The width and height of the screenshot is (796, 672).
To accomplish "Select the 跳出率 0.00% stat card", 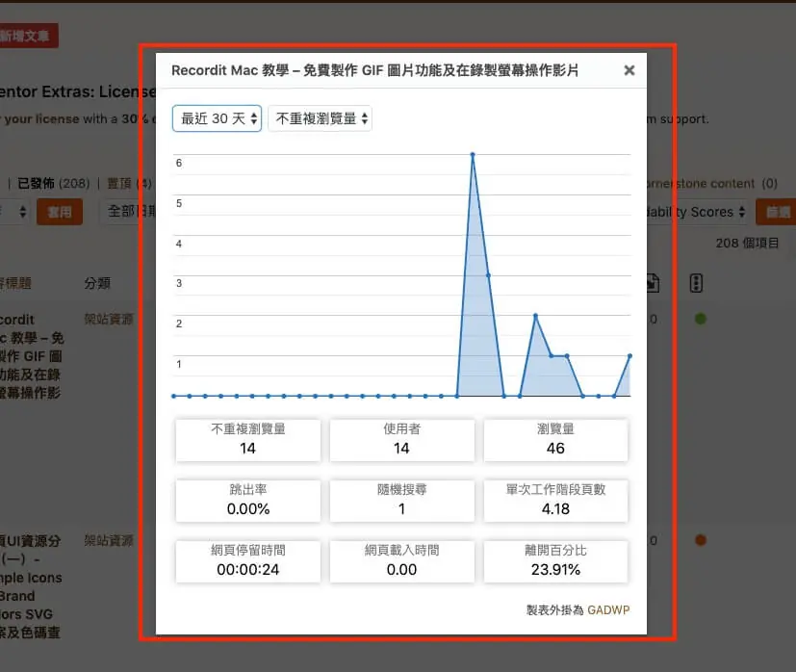I will tap(247, 501).
